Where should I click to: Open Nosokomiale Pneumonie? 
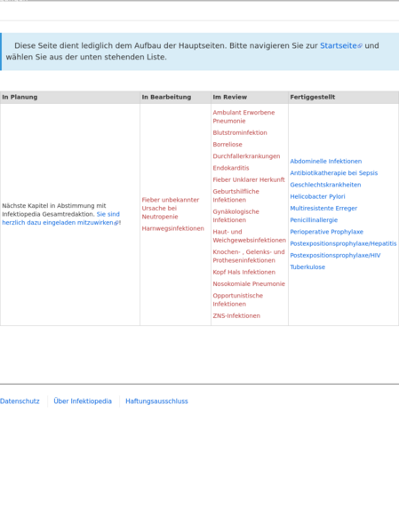pyautogui.click(x=249, y=284)
